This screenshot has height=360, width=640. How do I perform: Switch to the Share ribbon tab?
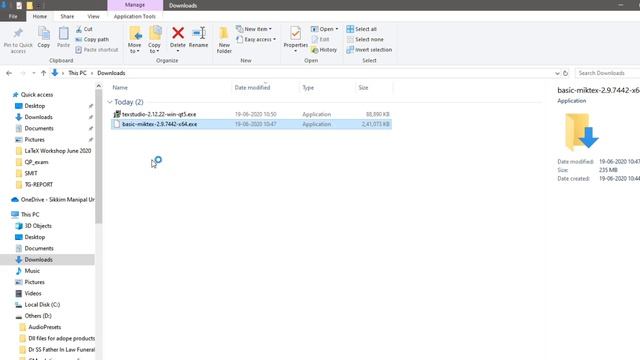67,16
